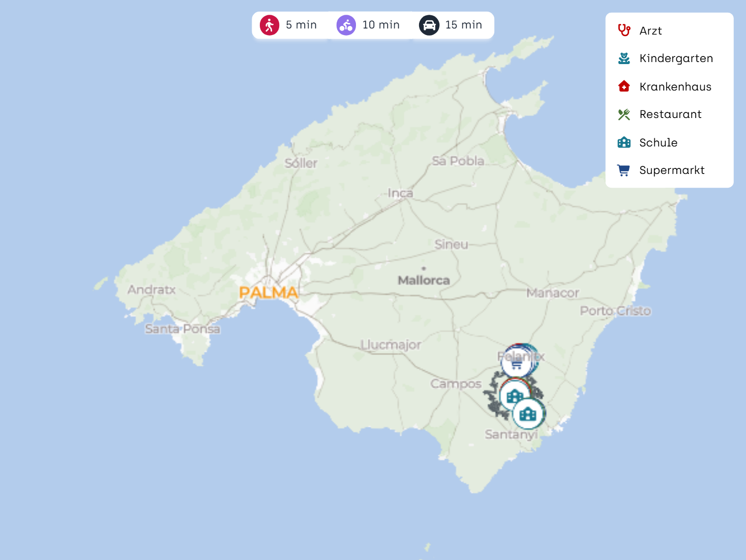Click the dark car icon
The height and width of the screenshot is (560, 746).
coord(429,25)
